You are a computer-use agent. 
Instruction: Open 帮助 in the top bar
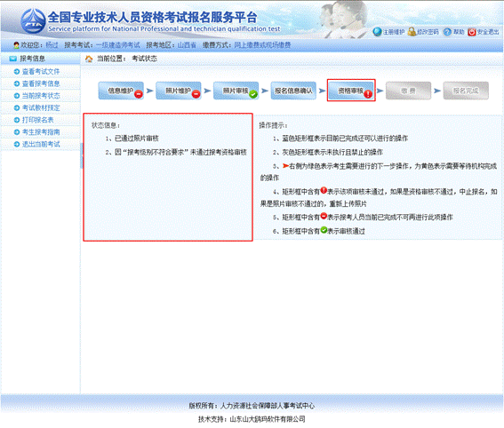coord(459,32)
